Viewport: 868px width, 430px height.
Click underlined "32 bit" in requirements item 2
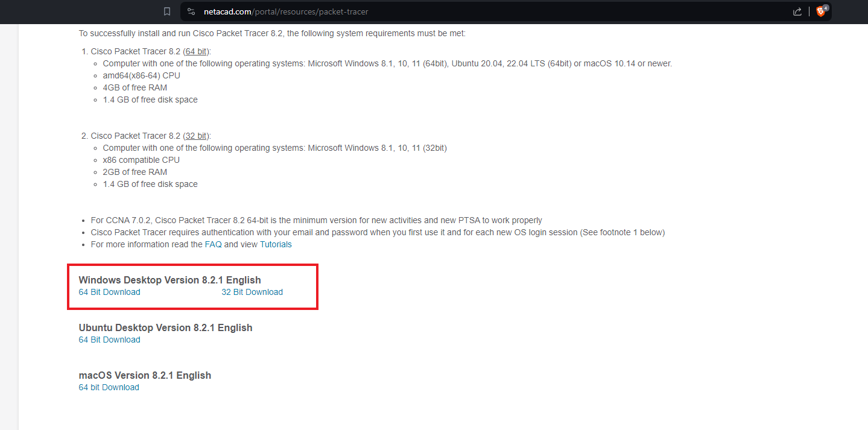point(196,136)
